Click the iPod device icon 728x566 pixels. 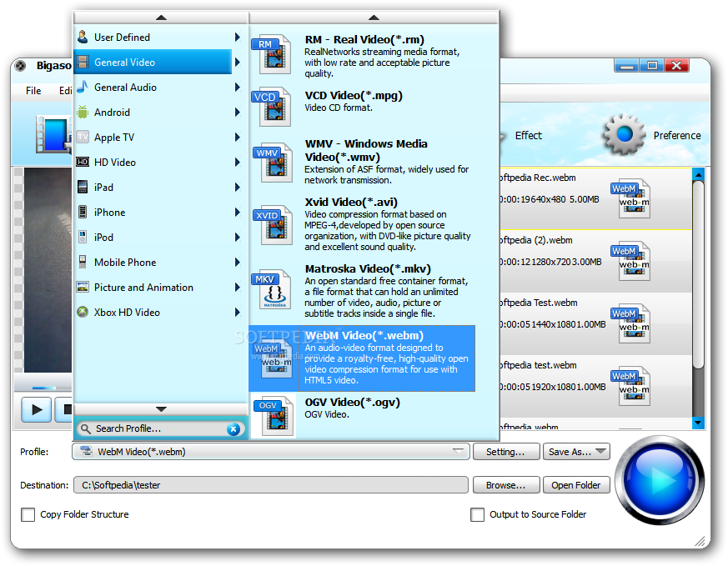click(x=83, y=237)
